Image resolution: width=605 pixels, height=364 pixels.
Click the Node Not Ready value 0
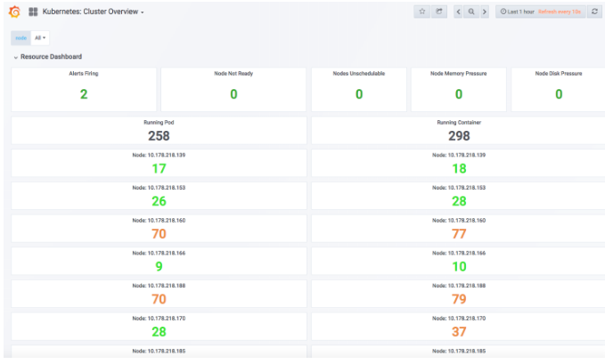(x=233, y=94)
